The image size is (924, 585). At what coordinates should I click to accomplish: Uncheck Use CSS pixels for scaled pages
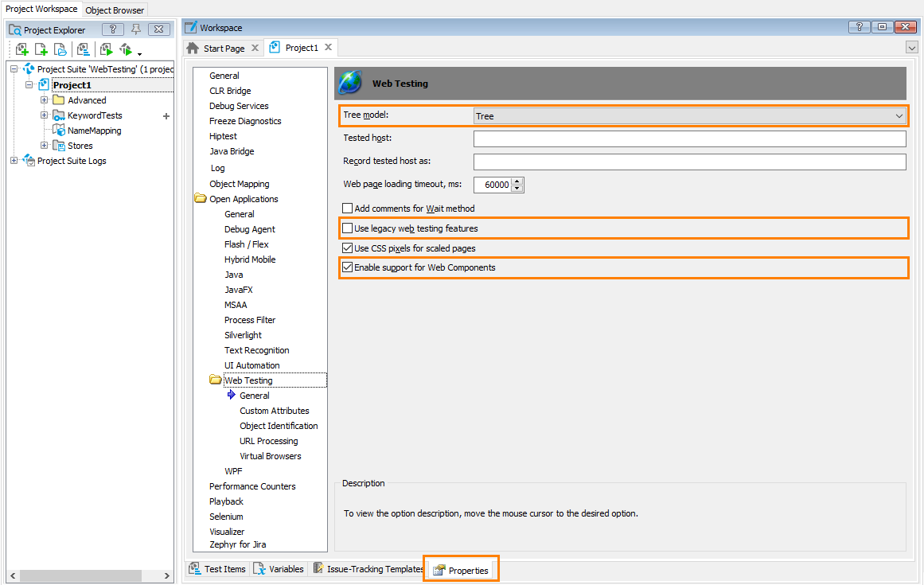(347, 248)
